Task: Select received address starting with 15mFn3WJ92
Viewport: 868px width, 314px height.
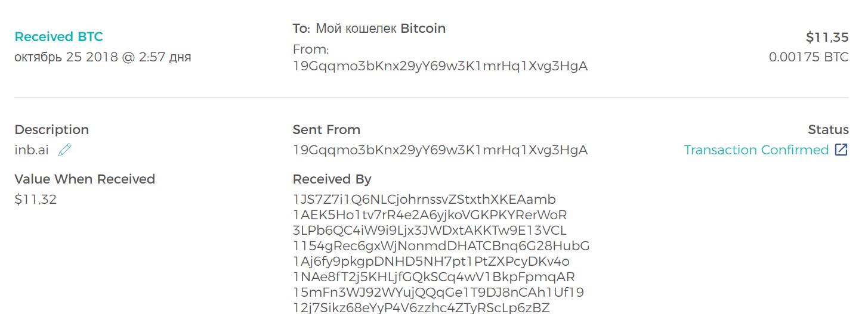Action: click(438, 292)
